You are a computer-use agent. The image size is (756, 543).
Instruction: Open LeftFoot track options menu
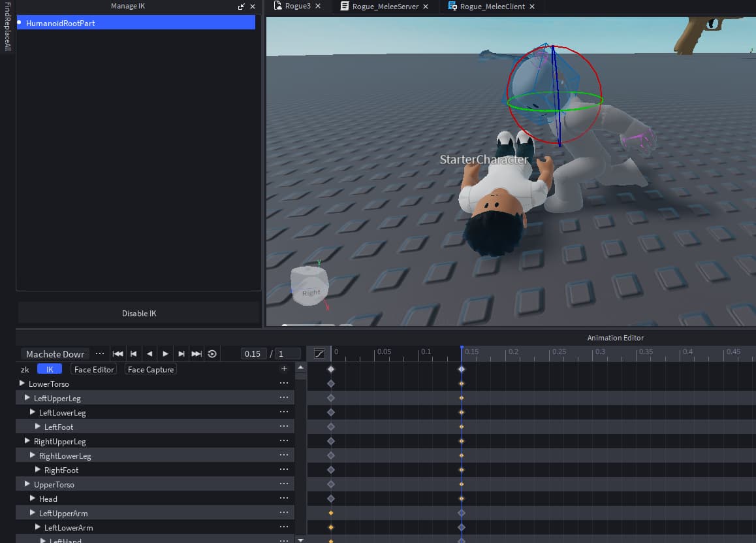[284, 426]
